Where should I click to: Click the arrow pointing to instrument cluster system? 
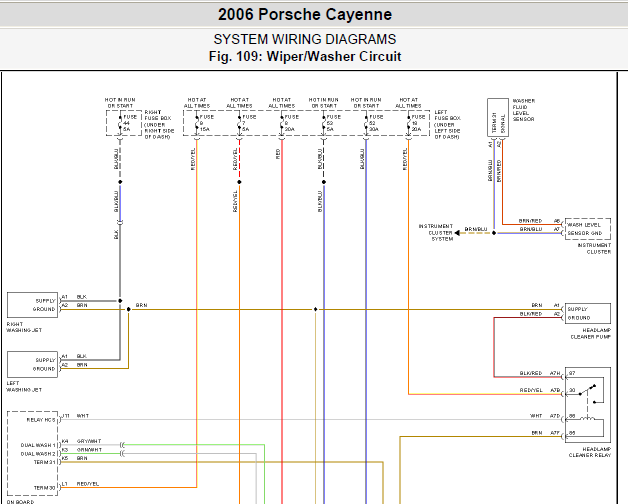tap(457, 233)
